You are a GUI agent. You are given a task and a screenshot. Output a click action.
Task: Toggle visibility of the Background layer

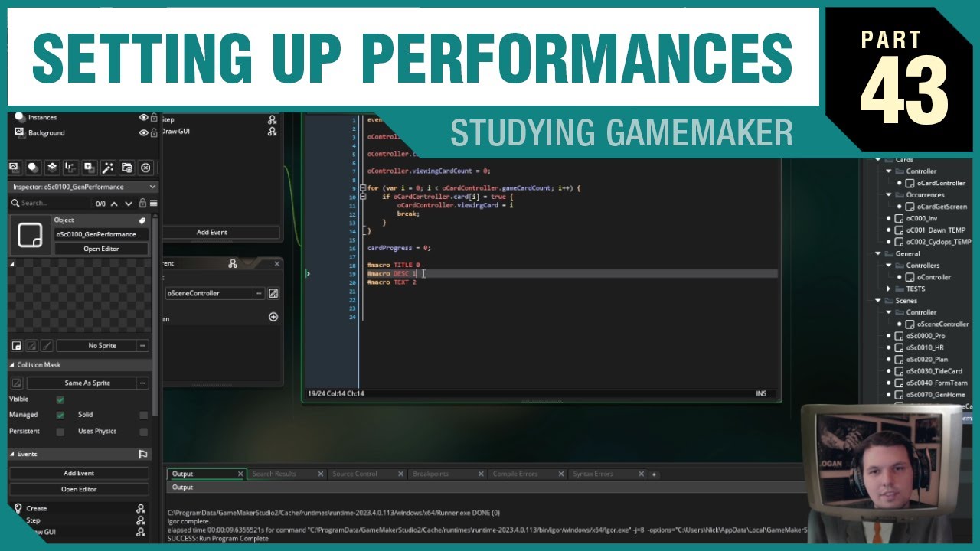pos(143,132)
